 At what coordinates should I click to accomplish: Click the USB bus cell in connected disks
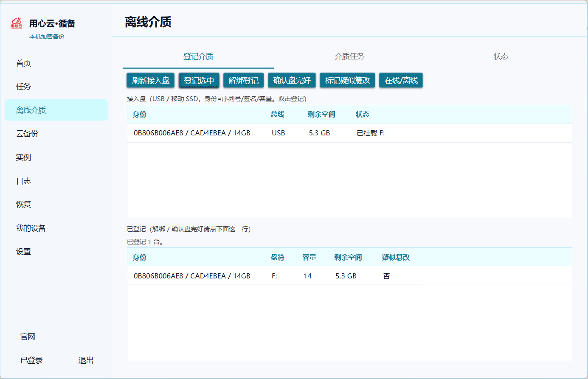point(279,133)
